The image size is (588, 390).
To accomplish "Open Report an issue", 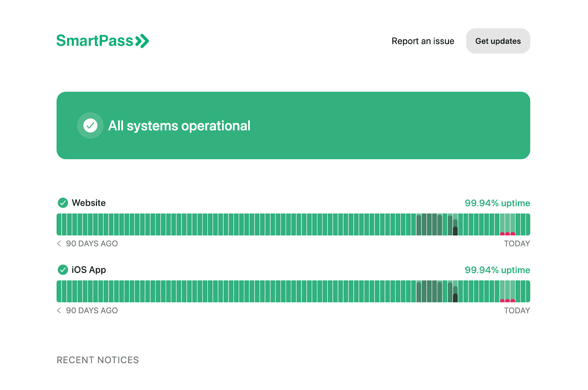I will tap(423, 41).
